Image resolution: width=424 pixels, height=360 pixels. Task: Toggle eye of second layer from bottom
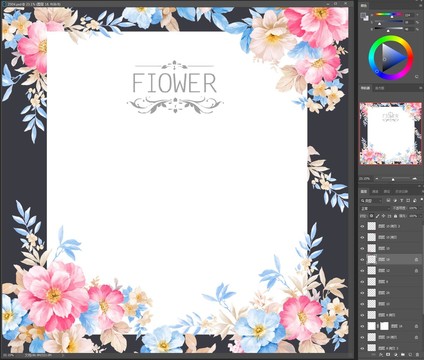362,337
